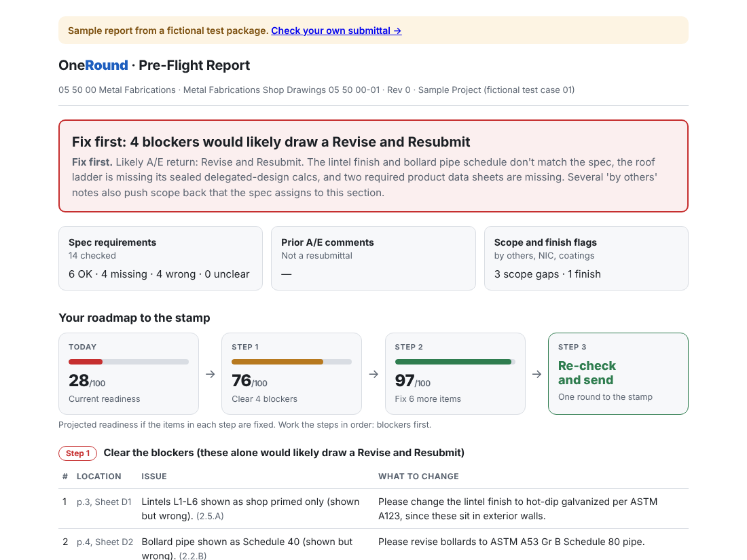Click the 'Spec requirements' summary card

pyautogui.click(x=160, y=258)
